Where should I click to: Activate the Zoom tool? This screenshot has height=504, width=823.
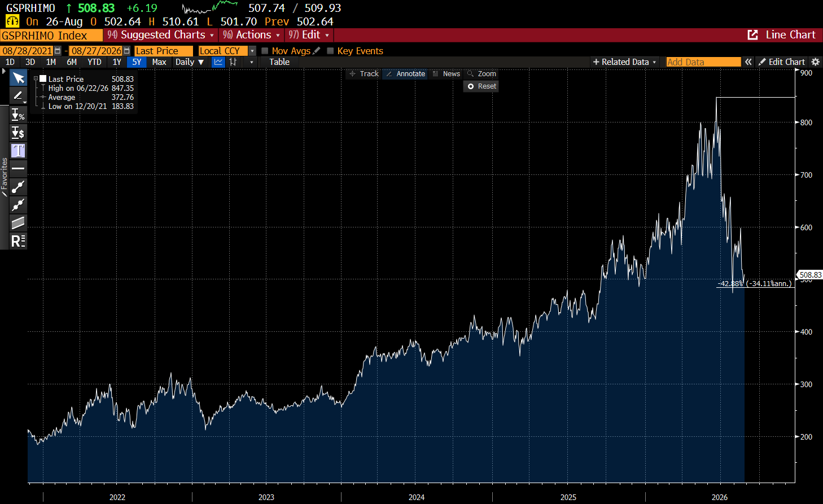[x=481, y=74]
